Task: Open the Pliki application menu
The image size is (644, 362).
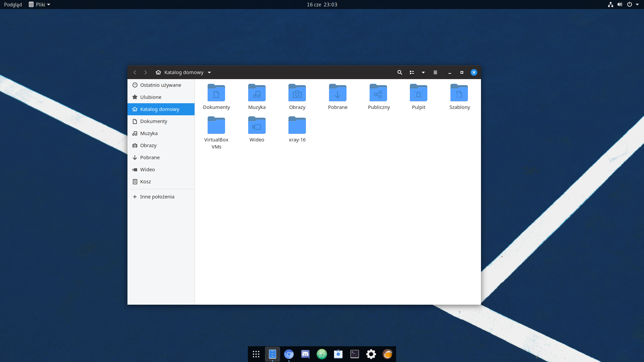Action: coord(39,4)
